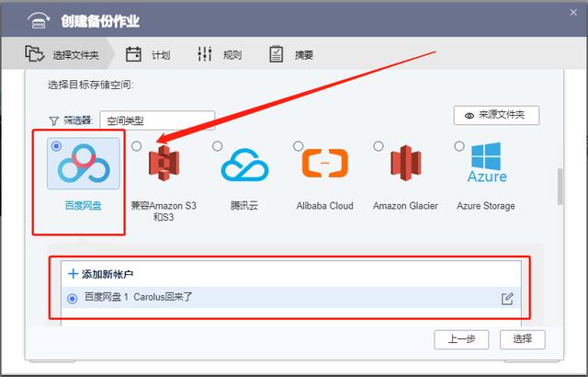
Task: Choose the Amazon Glacier icon
Action: (x=405, y=163)
